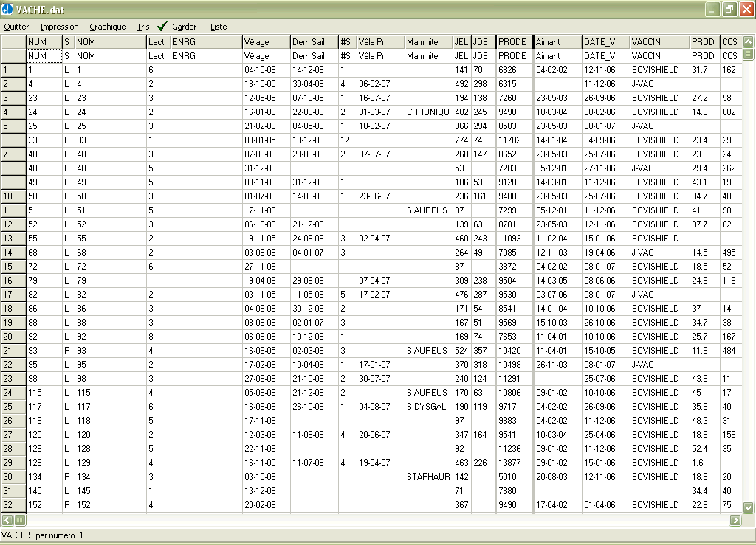Click the vertical scrollbar thumb

click(748, 53)
